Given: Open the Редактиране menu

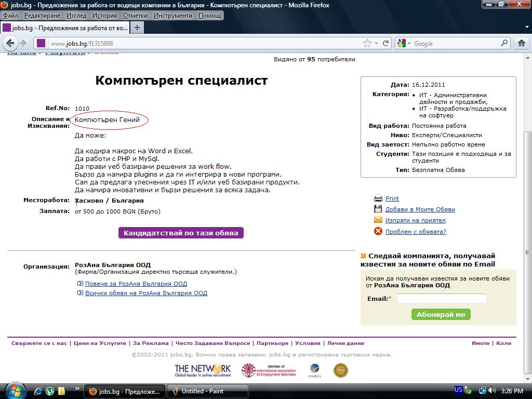Looking at the screenshot, I should (42, 16).
